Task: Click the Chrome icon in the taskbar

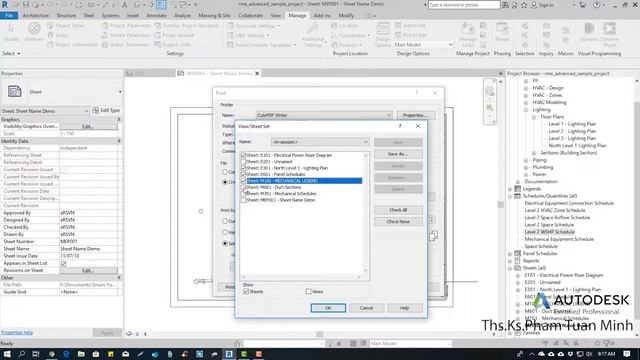Action: pos(51,354)
